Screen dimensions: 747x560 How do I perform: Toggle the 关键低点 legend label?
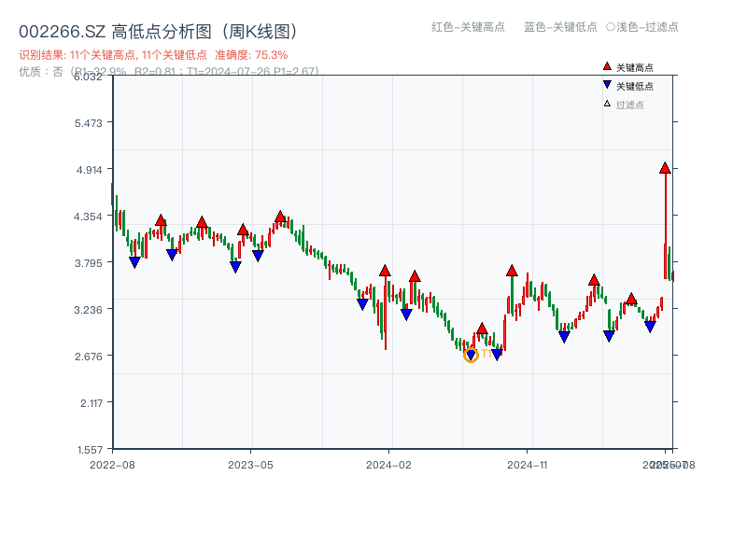(x=635, y=87)
